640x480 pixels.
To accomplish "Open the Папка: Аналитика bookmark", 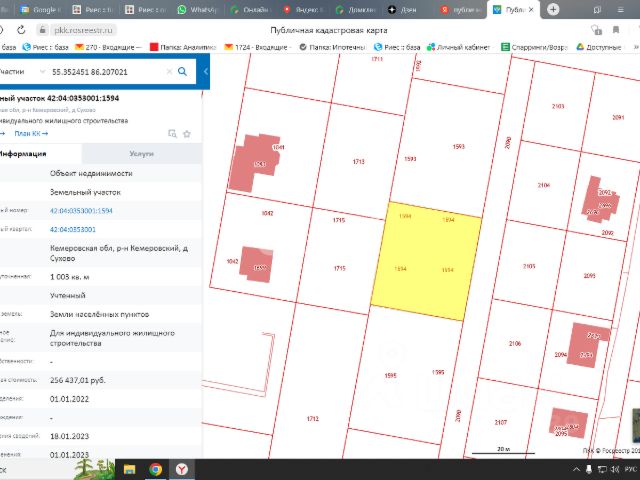I will pyautogui.click(x=183, y=47).
